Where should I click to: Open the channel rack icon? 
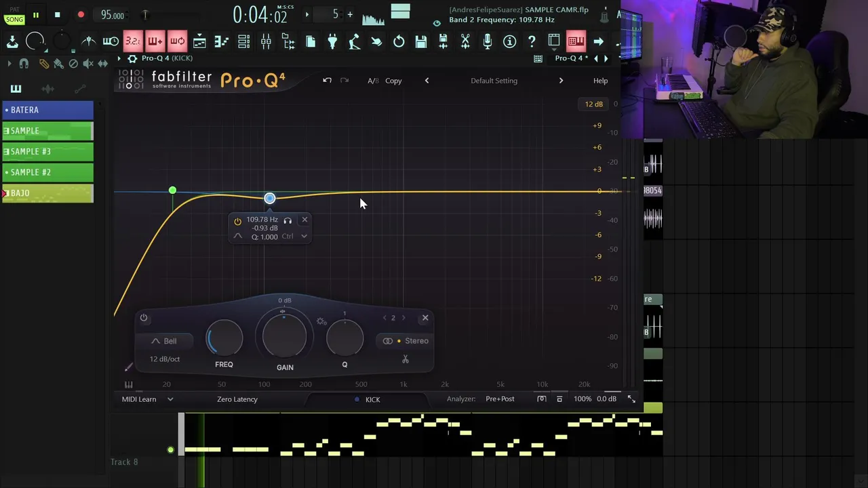[243, 41]
